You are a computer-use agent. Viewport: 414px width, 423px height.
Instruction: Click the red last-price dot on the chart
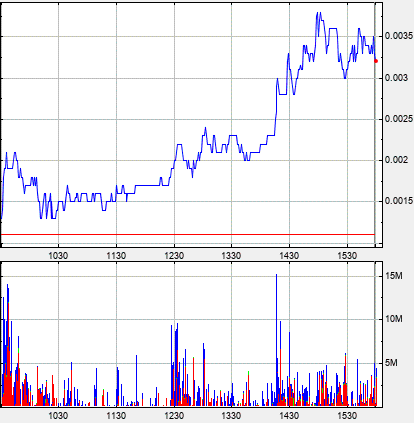coord(376,61)
